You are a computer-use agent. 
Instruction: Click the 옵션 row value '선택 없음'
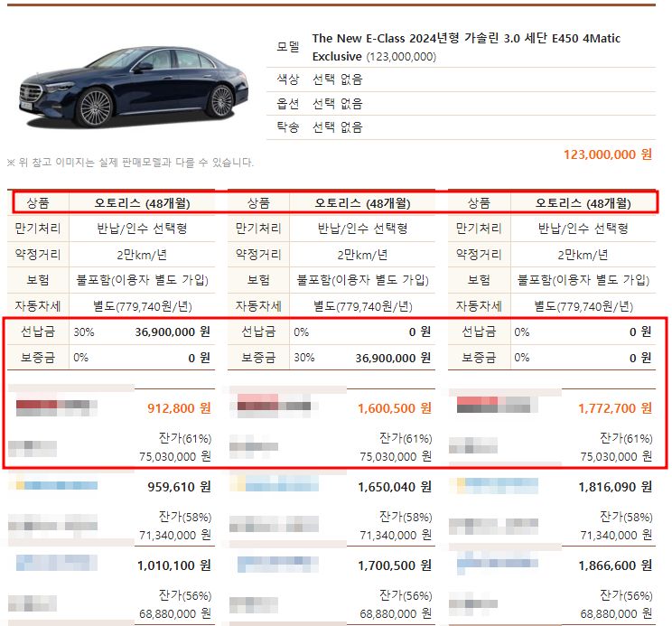[337, 103]
